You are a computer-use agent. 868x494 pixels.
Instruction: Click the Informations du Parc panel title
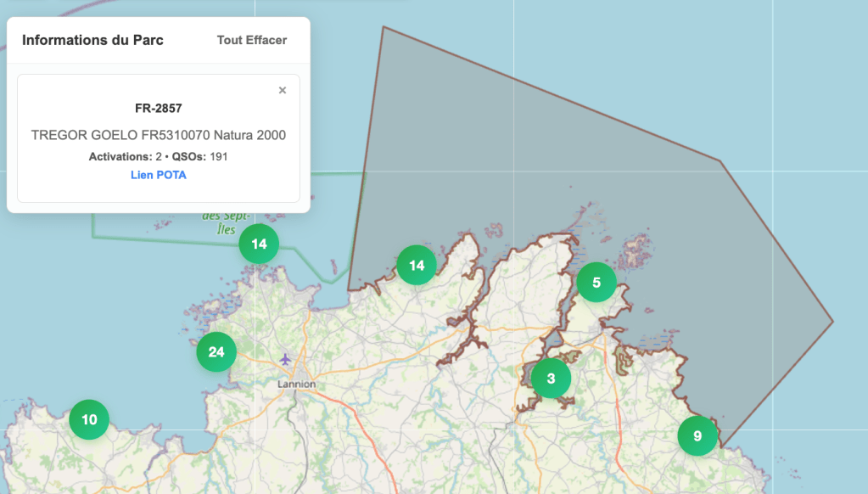pyautogui.click(x=92, y=40)
